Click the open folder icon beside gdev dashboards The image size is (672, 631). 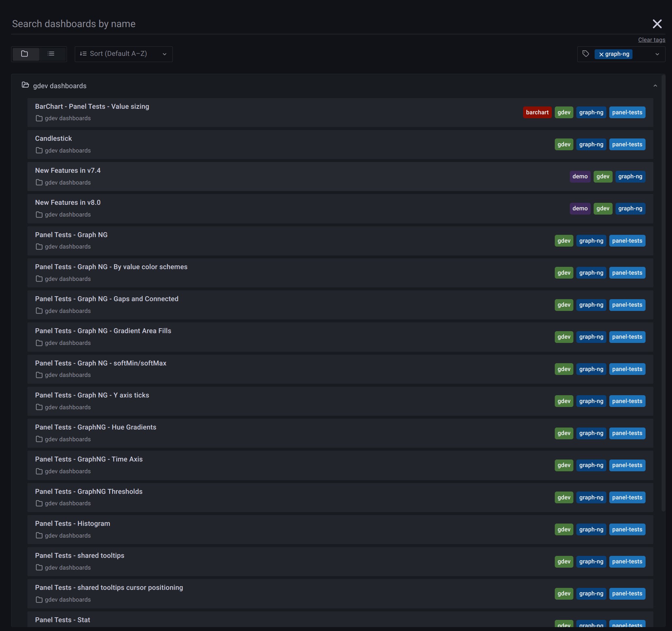point(26,85)
